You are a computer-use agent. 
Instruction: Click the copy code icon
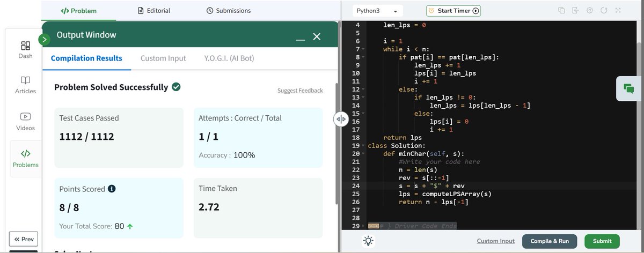[562, 10]
